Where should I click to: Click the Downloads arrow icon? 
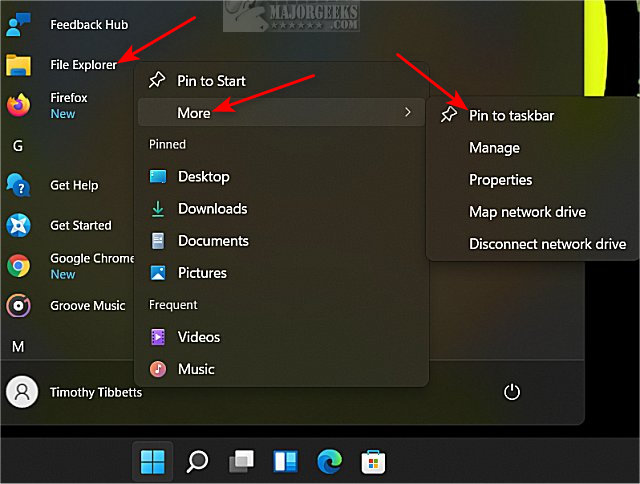point(158,209)
